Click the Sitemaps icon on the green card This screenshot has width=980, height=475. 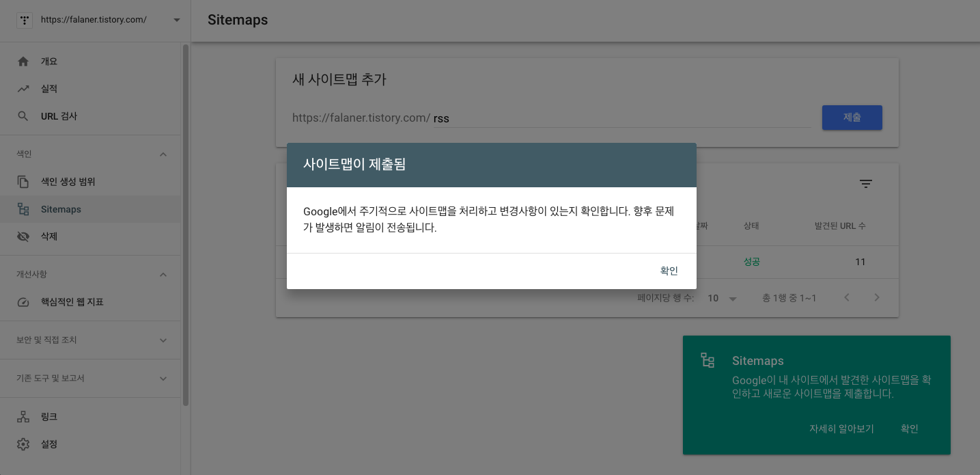click(x=708, y=359)
